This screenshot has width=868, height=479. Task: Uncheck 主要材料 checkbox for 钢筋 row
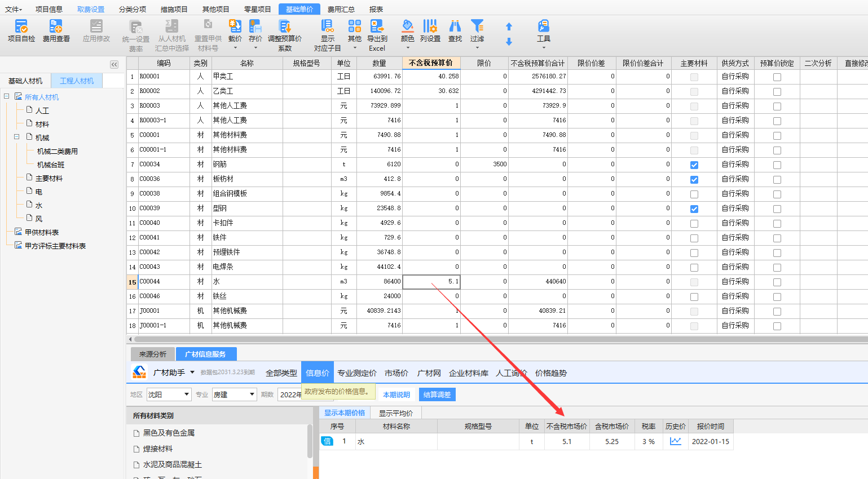click(694, 165)
